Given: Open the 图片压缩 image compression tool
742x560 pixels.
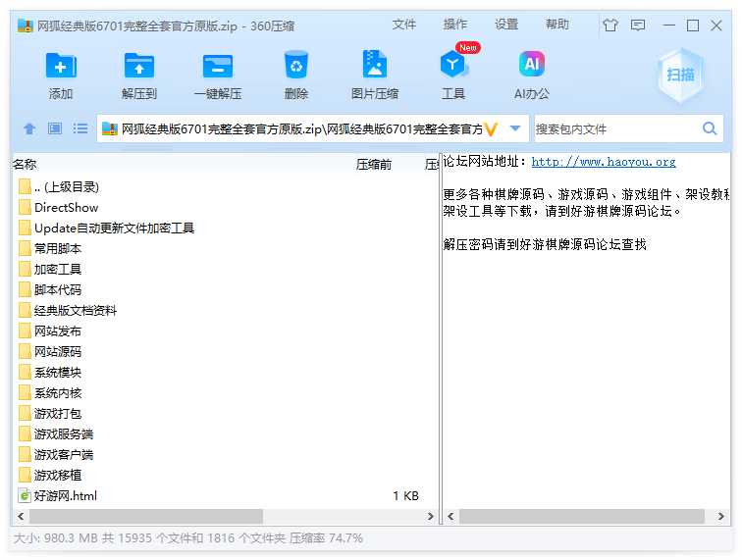Looking at the screenshot, I should pyautogui.click(x=374, y=64).
